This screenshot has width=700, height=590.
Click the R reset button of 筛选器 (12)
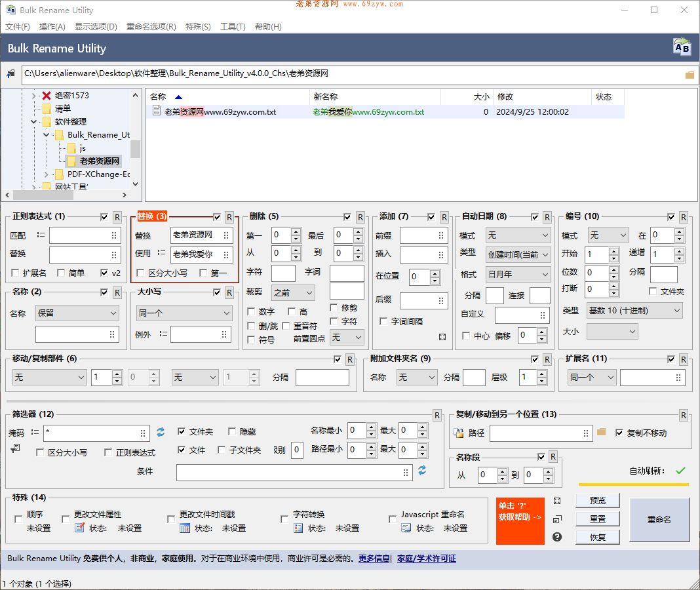437,416
